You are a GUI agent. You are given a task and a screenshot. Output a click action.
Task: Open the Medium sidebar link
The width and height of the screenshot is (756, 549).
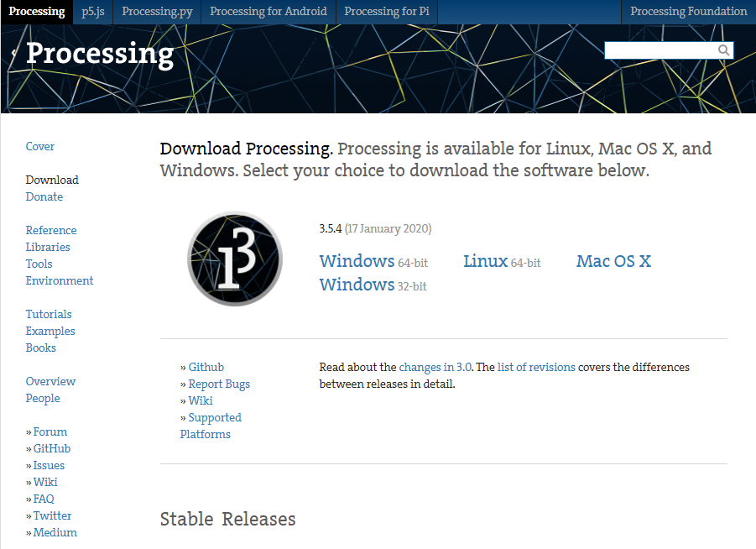tap(55, 532)
